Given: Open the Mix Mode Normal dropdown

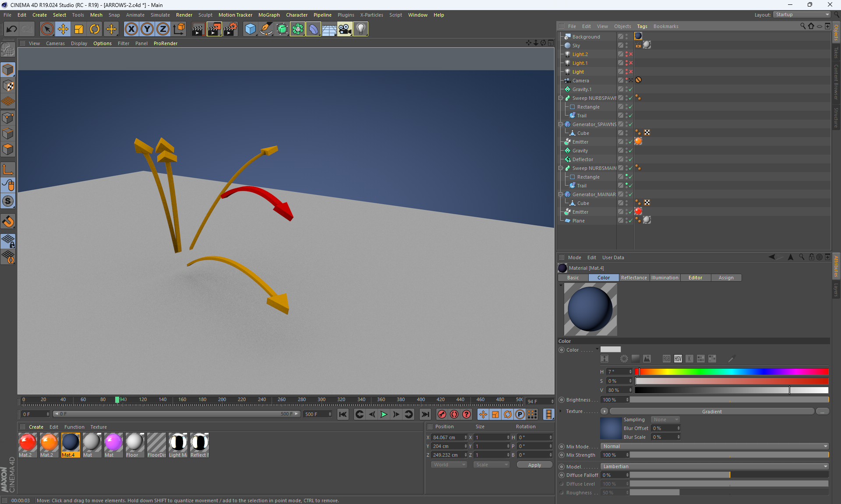Looking at the screenshot, I should (715, 446).
